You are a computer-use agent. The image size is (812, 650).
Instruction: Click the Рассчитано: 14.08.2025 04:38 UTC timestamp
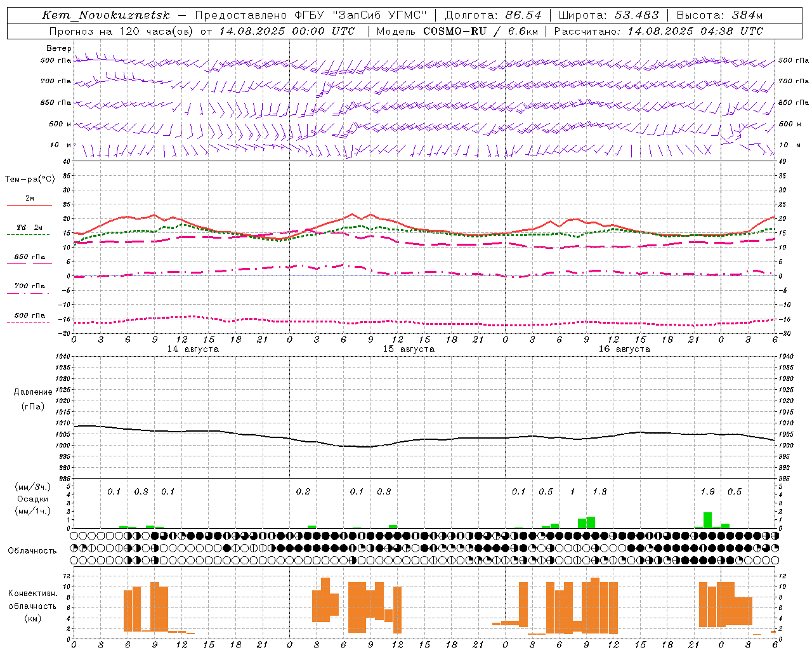[x=658, y=31]
